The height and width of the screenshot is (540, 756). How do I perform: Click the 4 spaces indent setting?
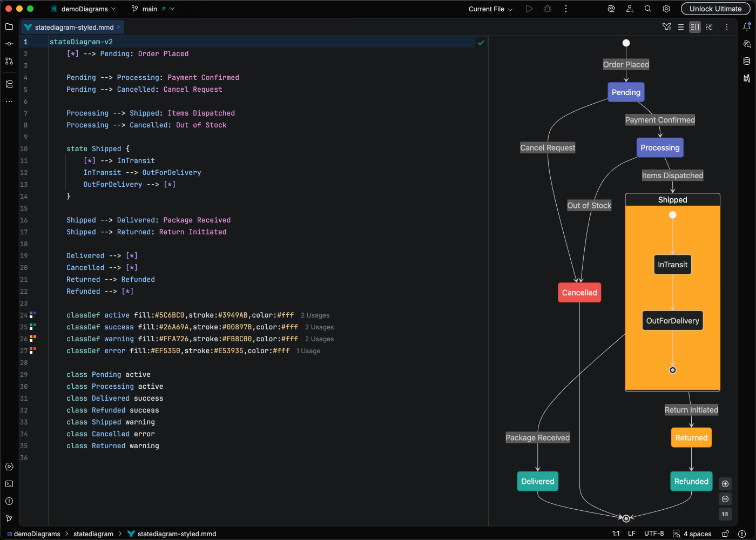point(697,534)
